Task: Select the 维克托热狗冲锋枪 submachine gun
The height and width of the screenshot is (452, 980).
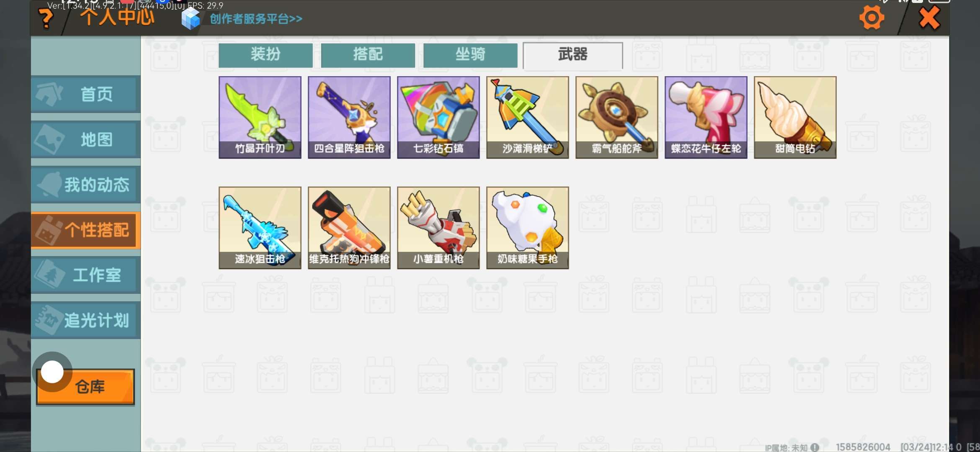Action: (349, 228)
